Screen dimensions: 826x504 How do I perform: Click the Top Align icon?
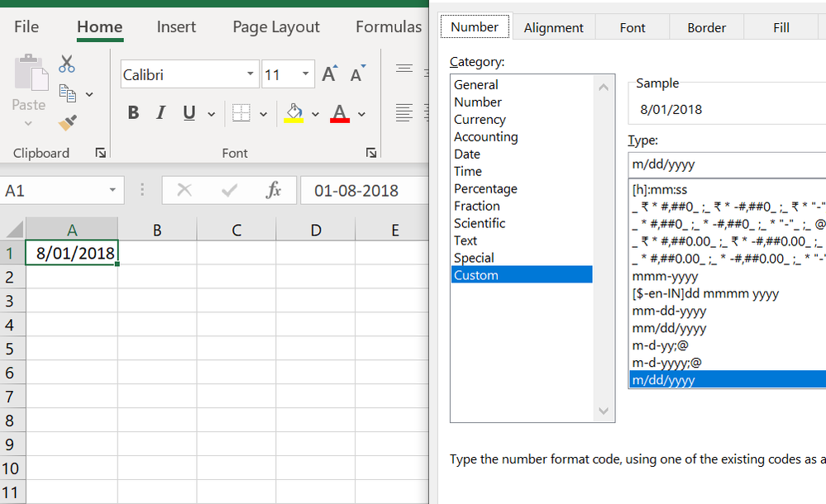pyautogui.click(x=404, y=69)
